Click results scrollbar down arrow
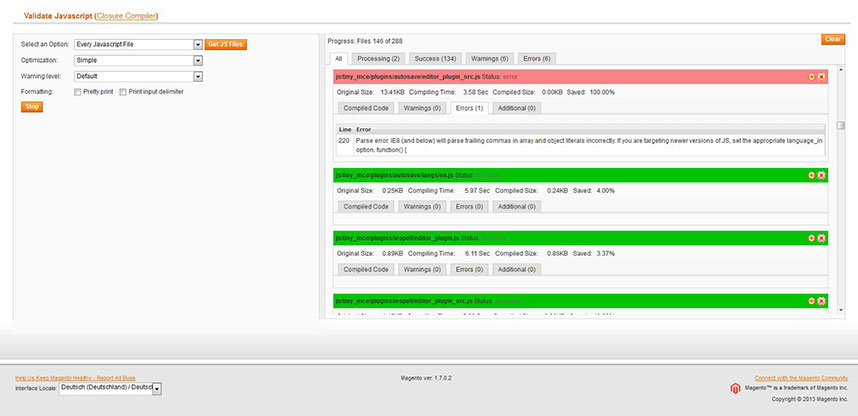 (841, 311)
